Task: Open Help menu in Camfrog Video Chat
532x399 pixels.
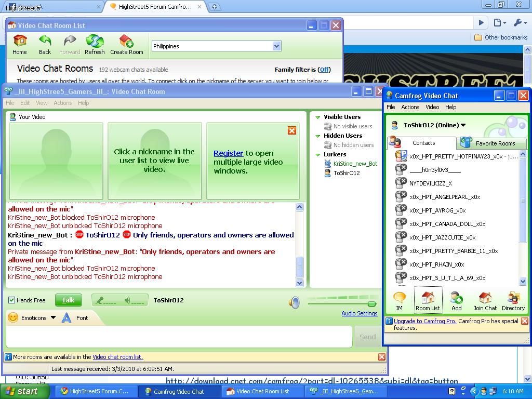Action: click(450, 107)
